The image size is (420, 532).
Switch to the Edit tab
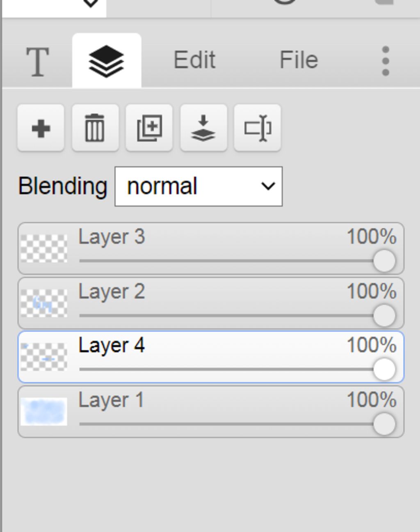pos(194,60)
